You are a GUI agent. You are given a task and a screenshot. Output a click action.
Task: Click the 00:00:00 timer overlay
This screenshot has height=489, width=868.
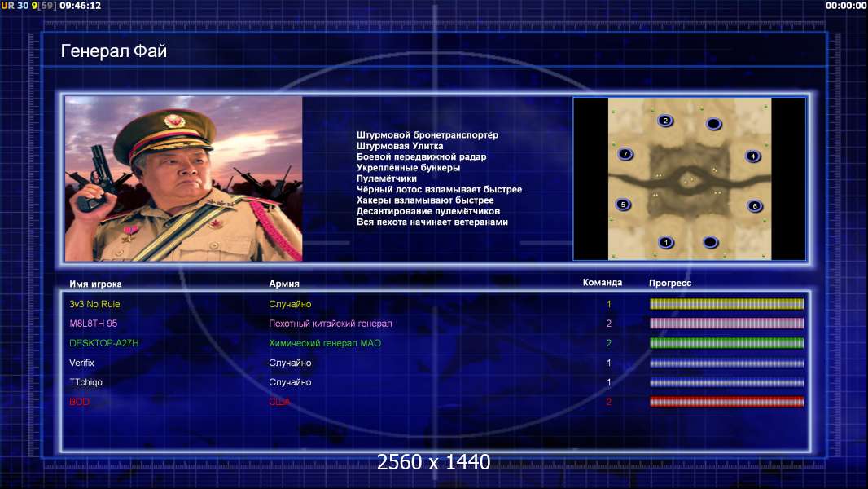click(x=846, y=6)
